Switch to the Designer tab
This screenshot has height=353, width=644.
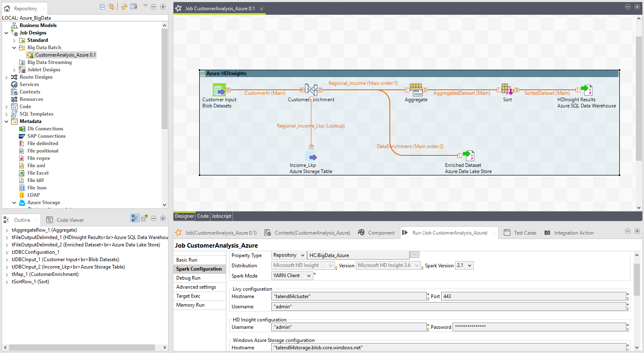click(x=184, y=216)
